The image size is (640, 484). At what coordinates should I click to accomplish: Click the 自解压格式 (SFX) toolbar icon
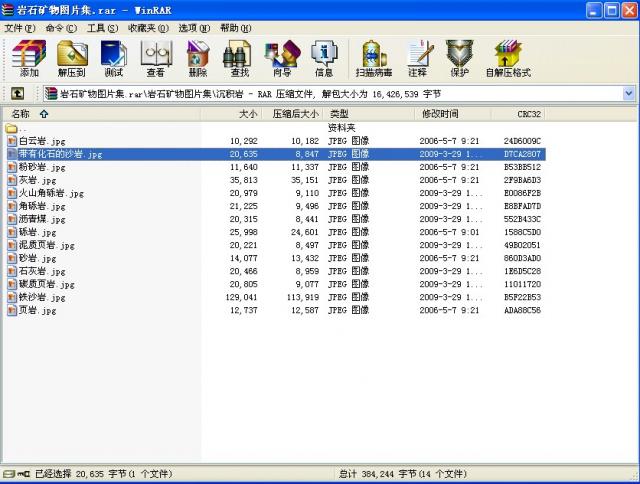(x=508, y=58)
